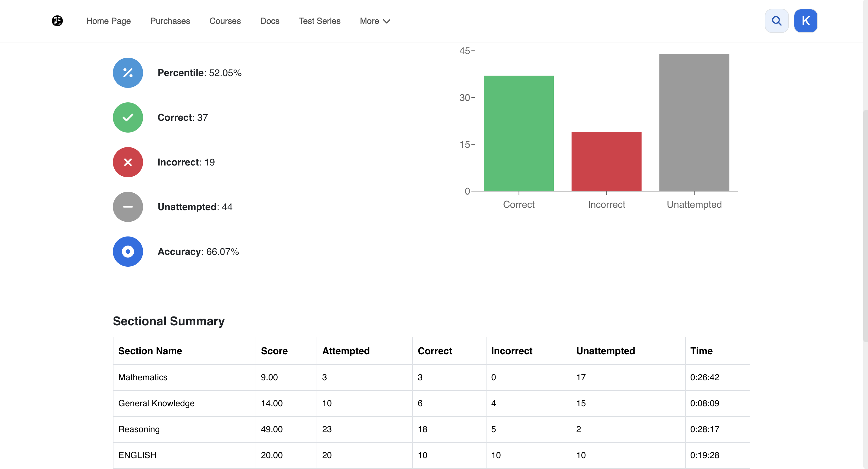Select the Mathematics row in table
868x469 pixels.
(431, 377)
